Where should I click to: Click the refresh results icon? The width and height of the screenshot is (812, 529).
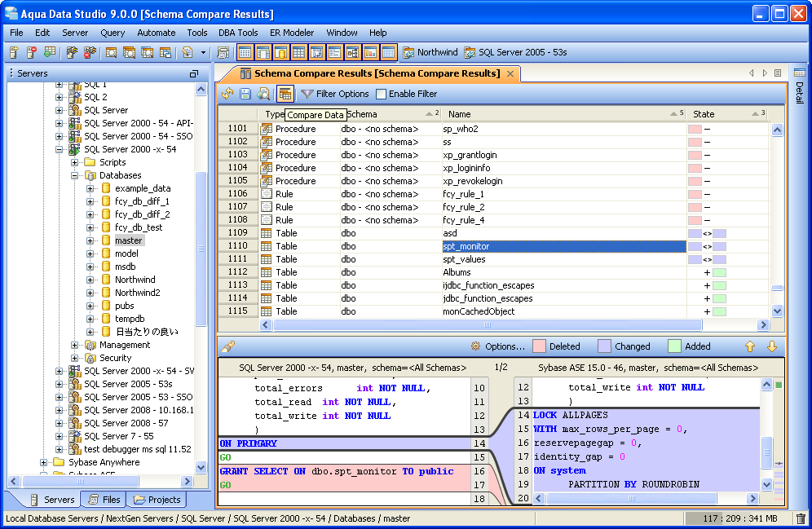click(227, 94)
